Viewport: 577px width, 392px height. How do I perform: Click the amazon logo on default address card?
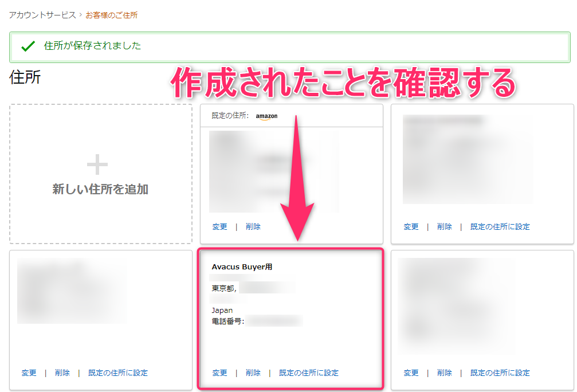(x=266, y=116)
